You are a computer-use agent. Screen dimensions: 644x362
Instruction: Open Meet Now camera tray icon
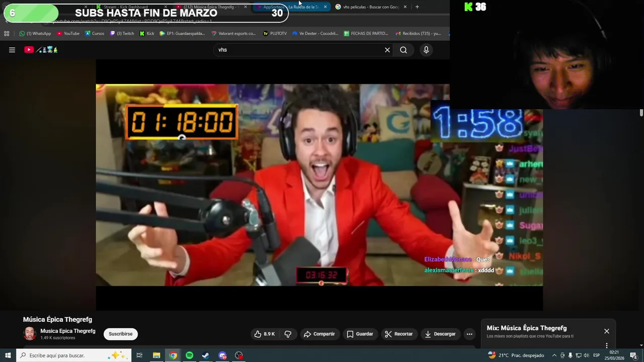point(562,355)
